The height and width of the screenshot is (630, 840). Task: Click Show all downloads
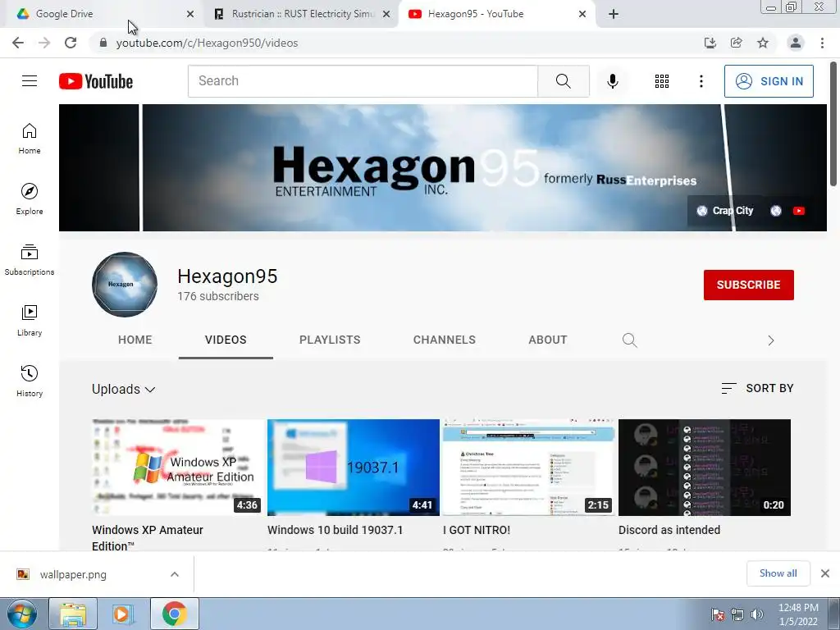coord(778,573)
